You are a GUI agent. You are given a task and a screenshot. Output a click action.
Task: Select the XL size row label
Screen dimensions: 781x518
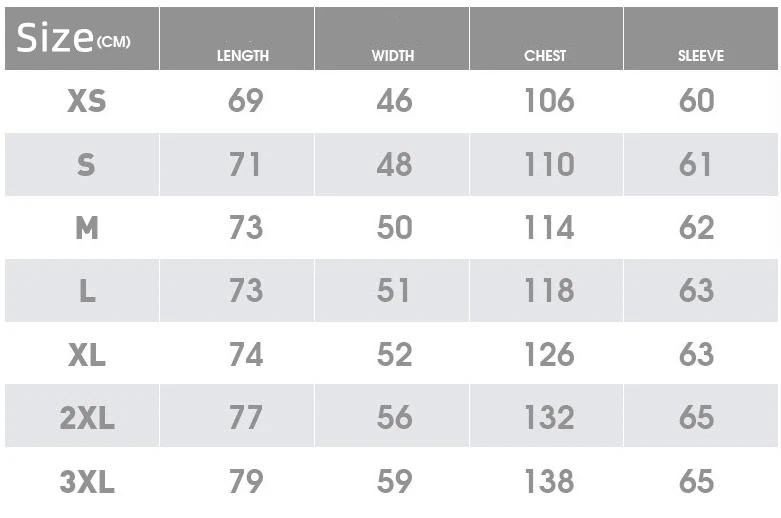(87, 355)
